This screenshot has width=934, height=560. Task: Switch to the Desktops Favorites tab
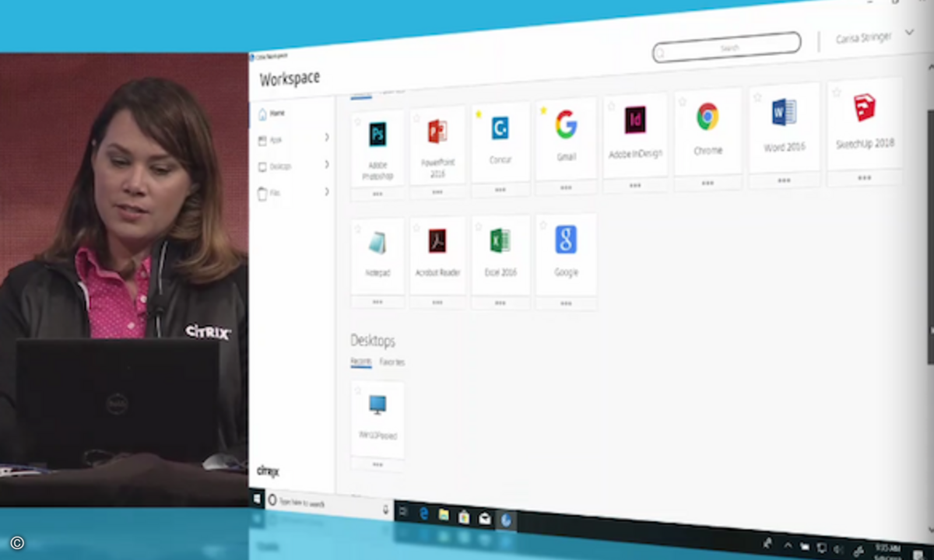click(392, 362)
